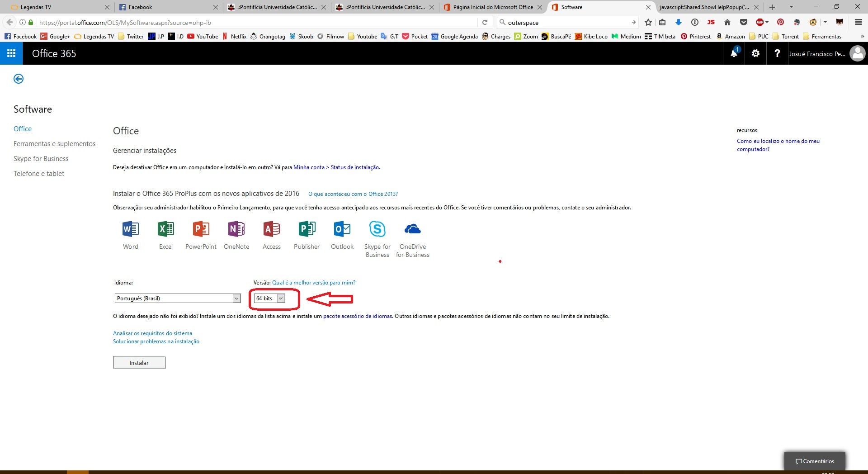Reload the page with the refresh icon
This screenshot has width=868, height=474.
pos(485,22)
